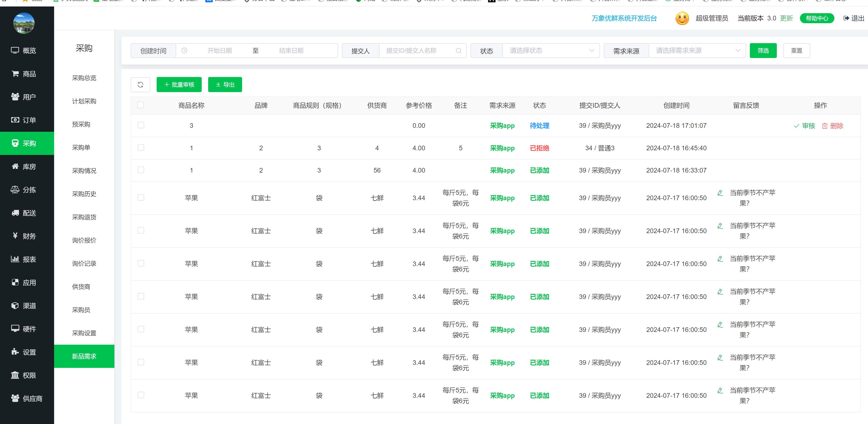Click the 财务 yen icon
The width and height of the screenshot is (868, 424).
click(15, 235)
